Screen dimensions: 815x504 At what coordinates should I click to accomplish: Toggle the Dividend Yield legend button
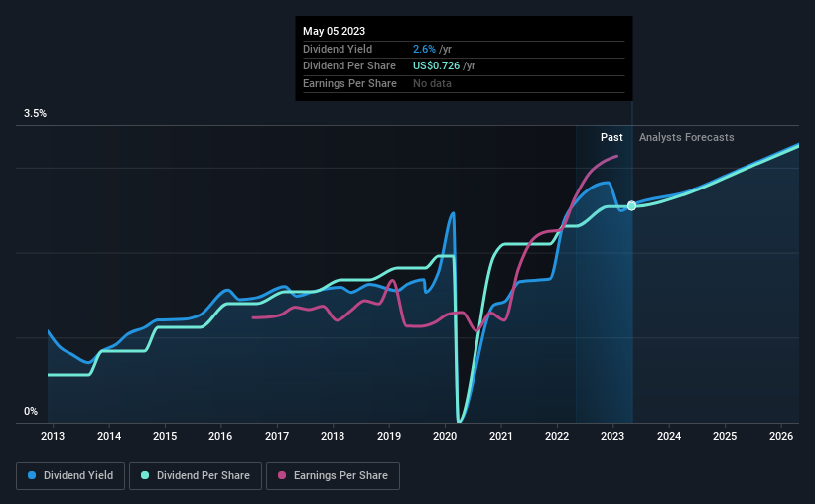click(x=70, y=476)
